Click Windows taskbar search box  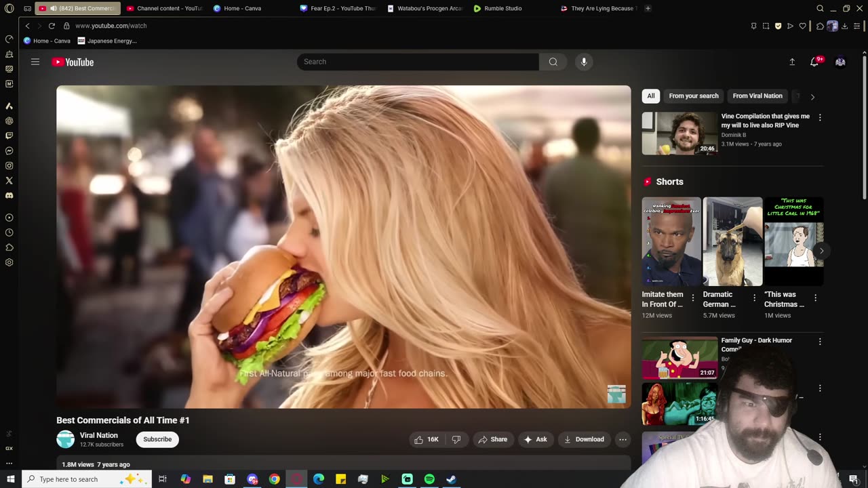tap(87, 479)
